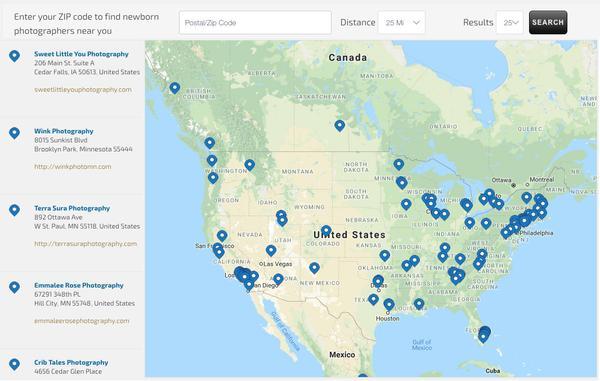Open the Sweet Little You Photography title link
The image size is (600, 381).
pos(81,54)
